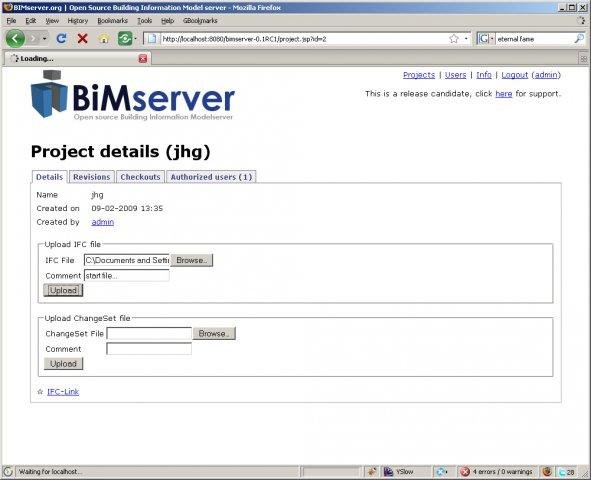Screen dimensions: 591x480
Task: Click Upload in the Upload IFC file section
Action: pos(63,290)
